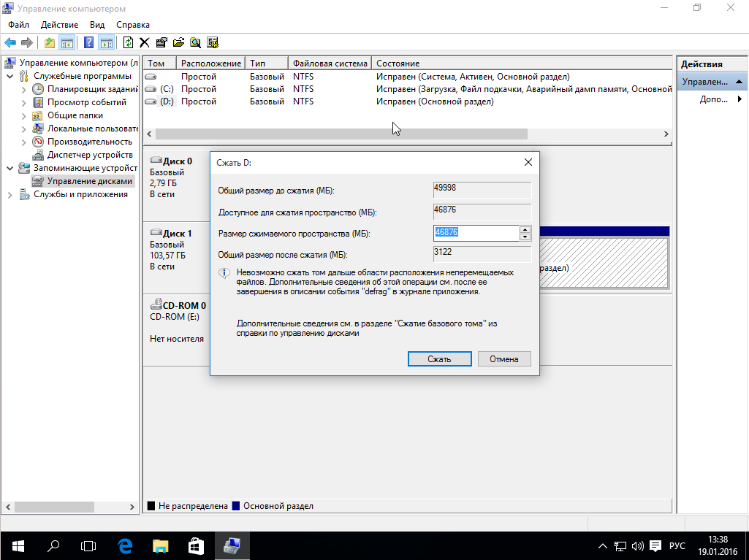Click the magnifier search toolbar icon

195,42
